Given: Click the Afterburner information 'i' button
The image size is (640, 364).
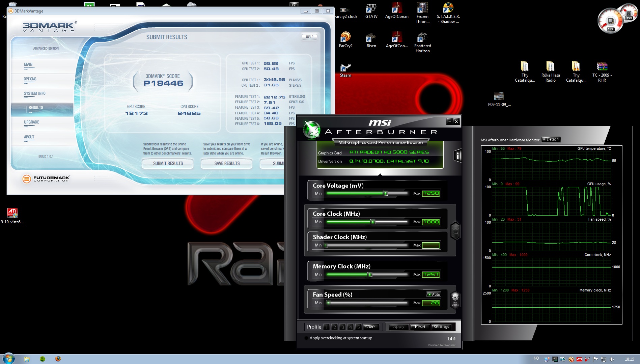Looking at the screenshot, I should 457,156.
